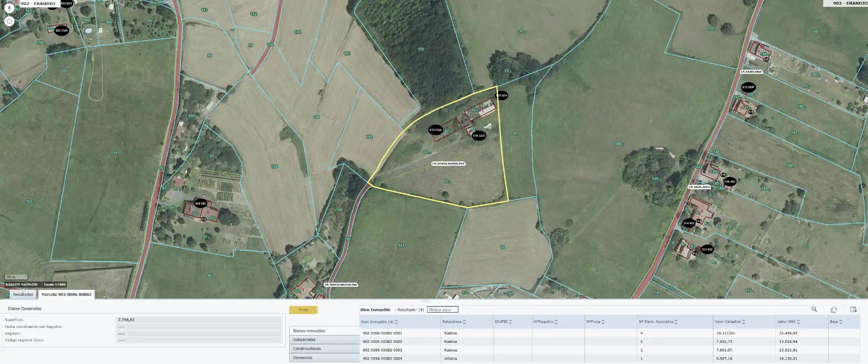Click parcel number 115 on the map

tap(421, 49)
